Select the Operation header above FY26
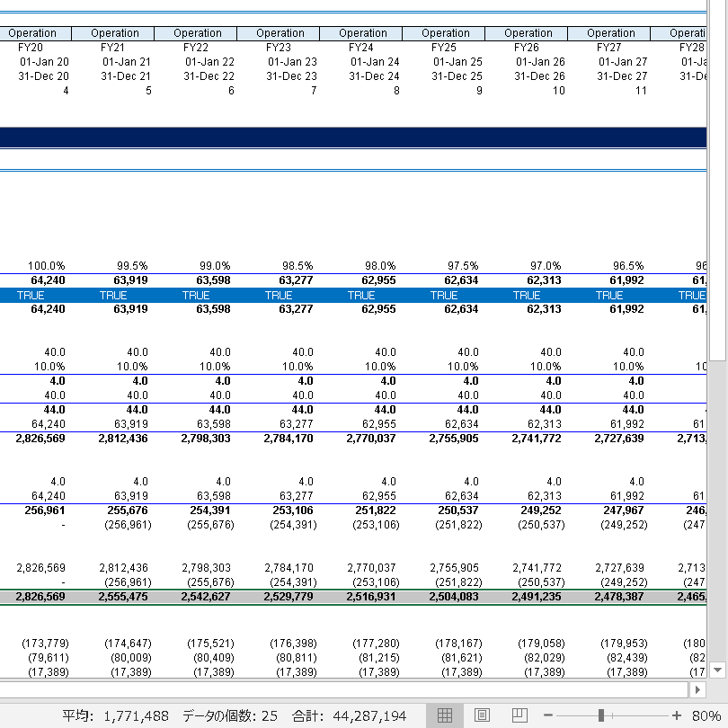The height and width of the screenshot is (728, 728). [x=527, y=33]
